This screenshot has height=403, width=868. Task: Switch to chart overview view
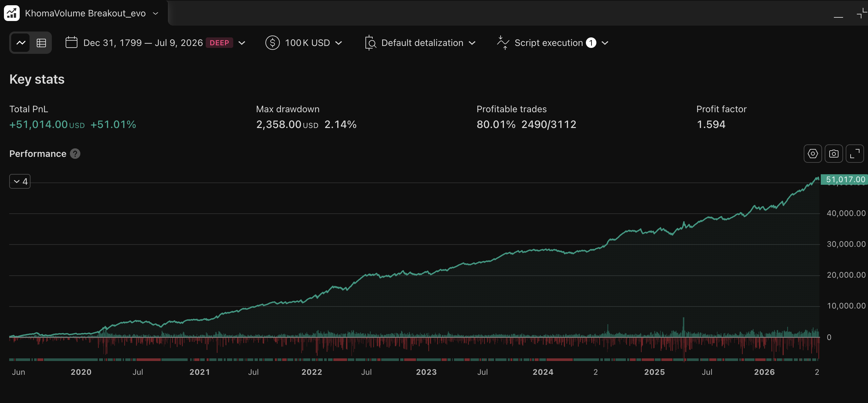pyautogui.click(x=21, y=43)
